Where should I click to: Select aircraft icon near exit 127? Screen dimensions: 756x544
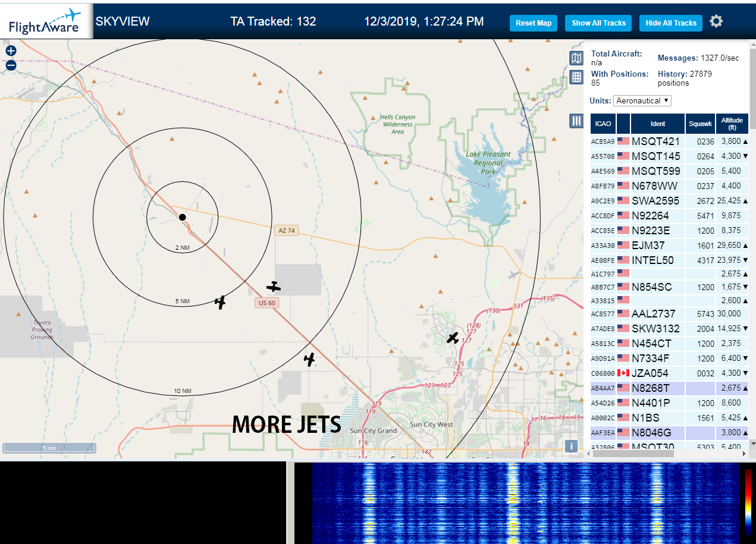(x=453, y=338)
